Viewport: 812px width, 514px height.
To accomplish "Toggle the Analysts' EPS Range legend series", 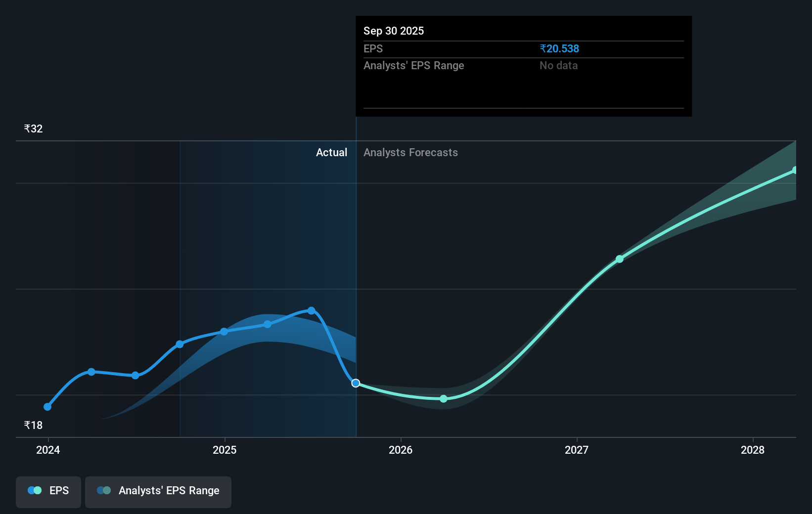I will pyautogui.click(x=158, y=492).
